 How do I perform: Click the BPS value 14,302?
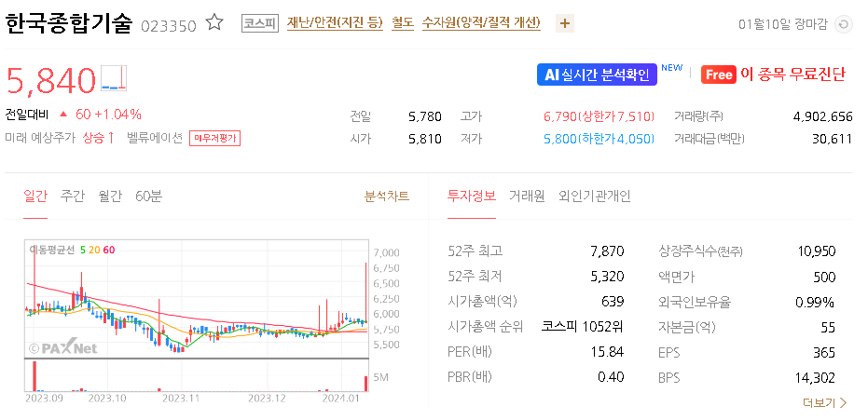pyautogui.click(x=816, y=378)
